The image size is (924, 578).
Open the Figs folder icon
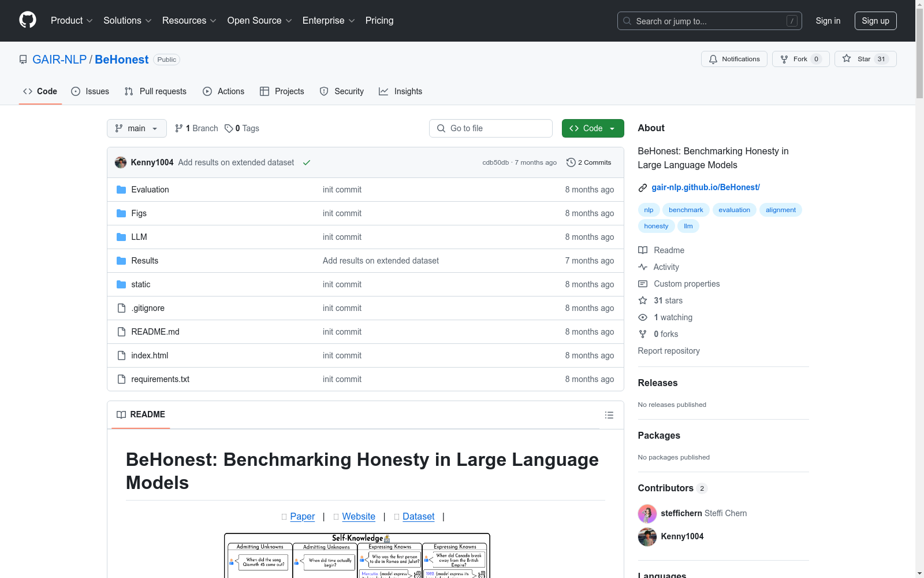pos(121,213)
